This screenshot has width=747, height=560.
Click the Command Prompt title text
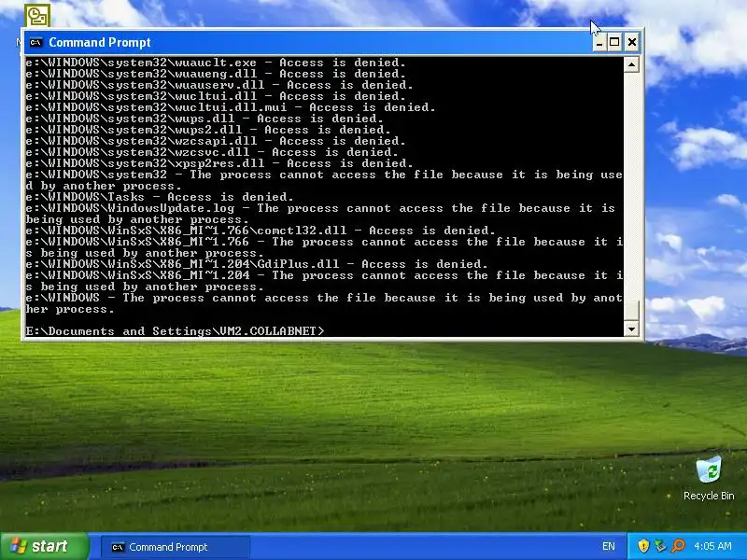click(x=100, y=42)
